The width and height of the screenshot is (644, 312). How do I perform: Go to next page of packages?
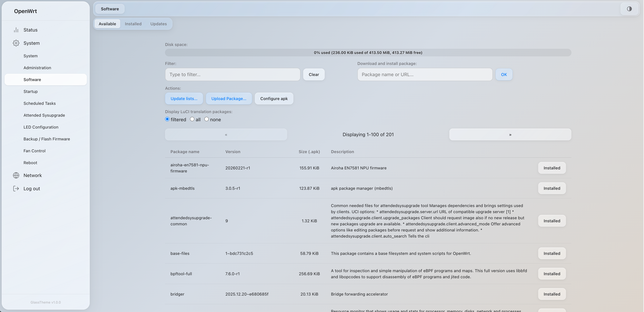pos(510,135)
